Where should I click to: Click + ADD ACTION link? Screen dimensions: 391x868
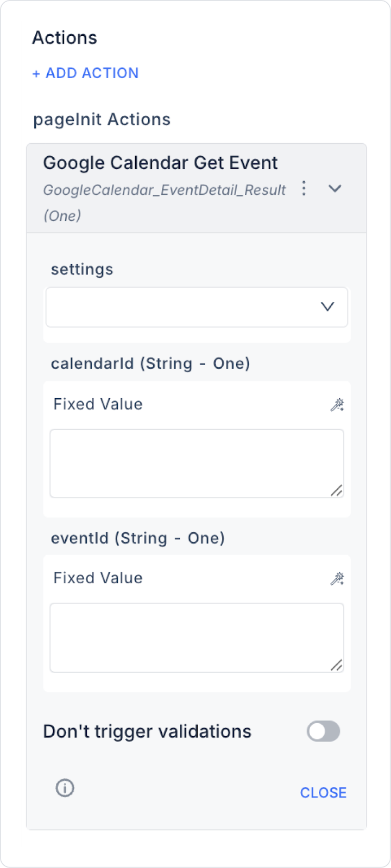click(85, 73)
